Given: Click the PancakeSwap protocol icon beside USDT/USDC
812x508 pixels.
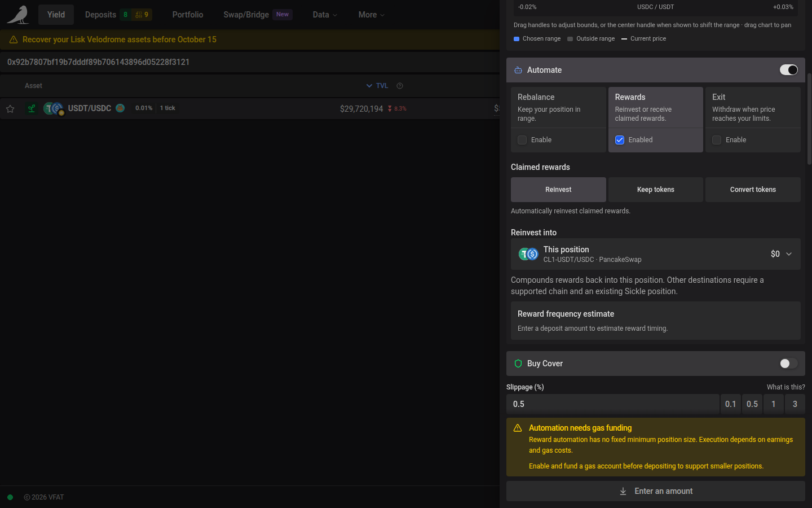Looking at the screenshot, I should 120,108.
